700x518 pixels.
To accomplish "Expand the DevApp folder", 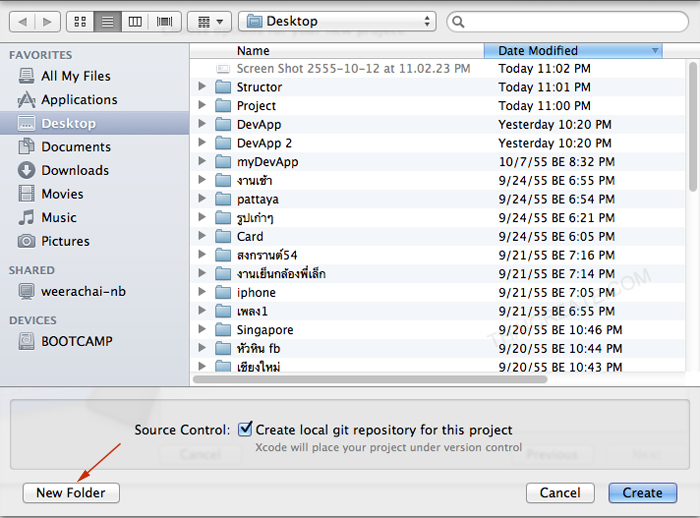I will pos(202,124).
